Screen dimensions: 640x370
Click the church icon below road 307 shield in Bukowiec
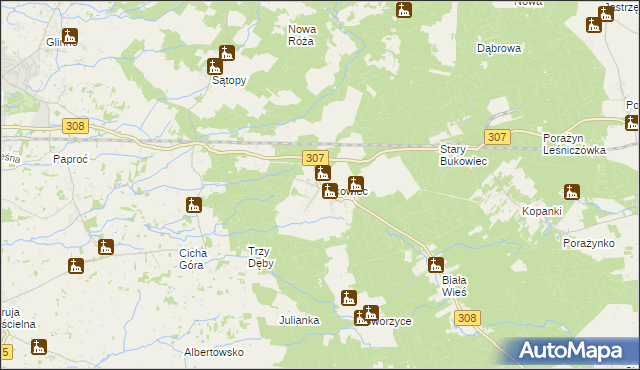point(322,173)
